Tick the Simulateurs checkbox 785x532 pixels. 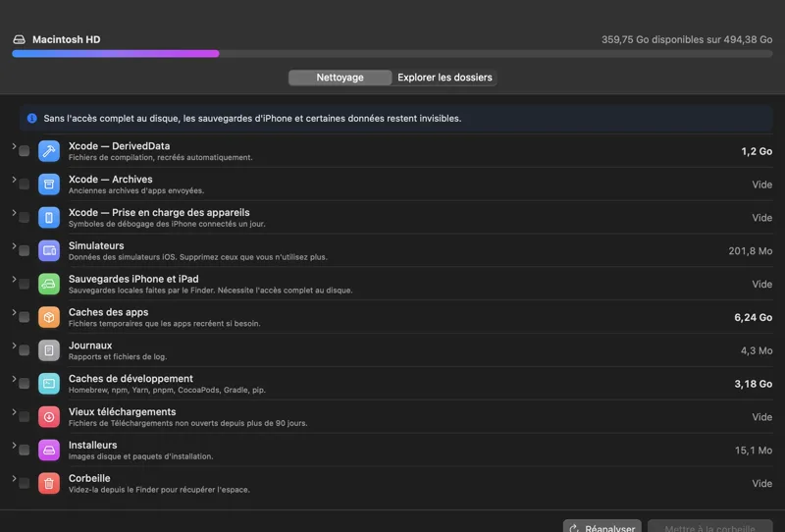click(x=24, y=251)
